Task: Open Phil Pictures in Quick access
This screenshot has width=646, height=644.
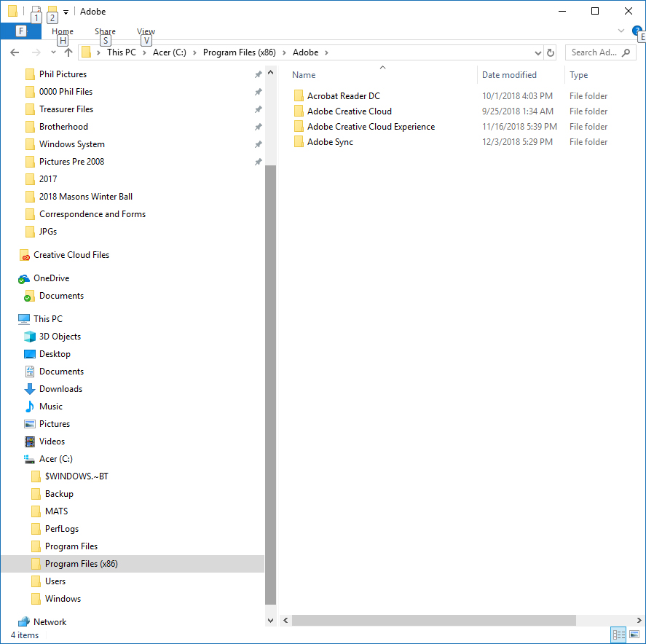Action: point(63,74)
